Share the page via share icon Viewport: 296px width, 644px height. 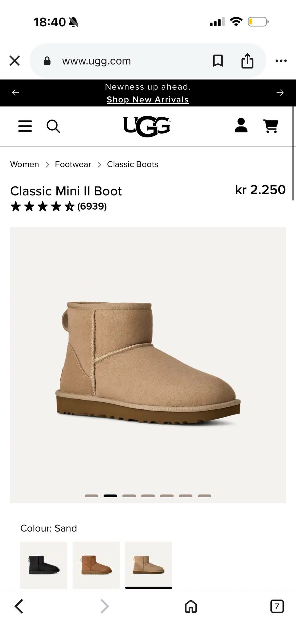pyautogui.click(x=247, y=61)
